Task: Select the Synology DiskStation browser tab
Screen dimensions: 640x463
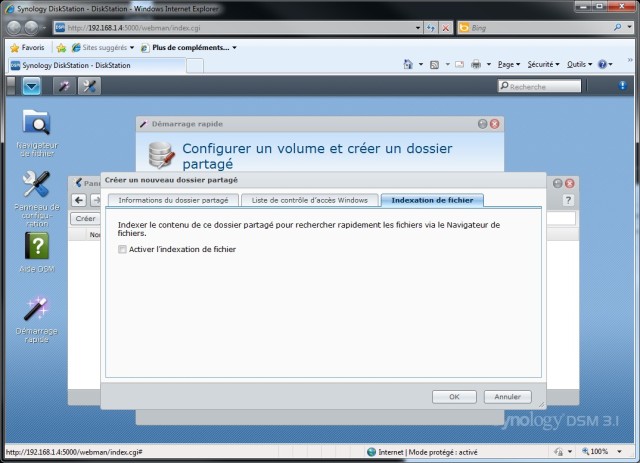Action: [x=97, y=65]
